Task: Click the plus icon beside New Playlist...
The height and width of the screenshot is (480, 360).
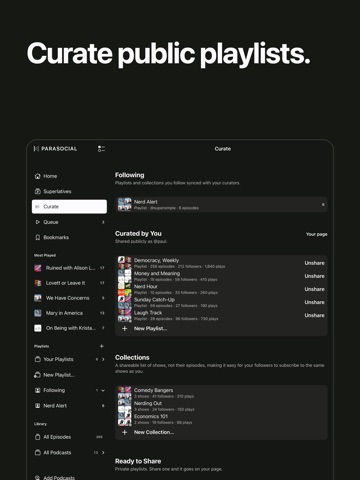Action: point(125,329)
